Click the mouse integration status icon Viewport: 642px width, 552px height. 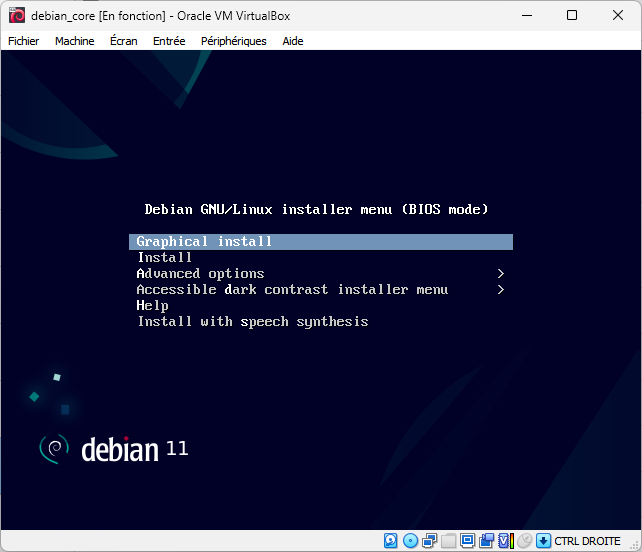coord(524,541)
